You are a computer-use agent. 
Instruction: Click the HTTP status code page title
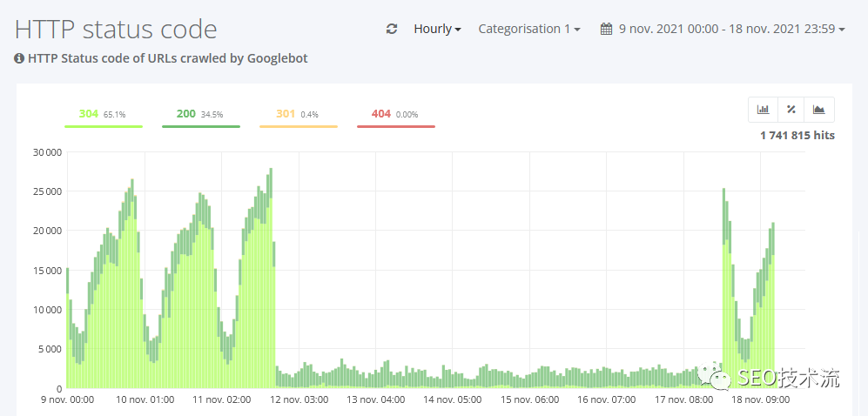(116, 29)
